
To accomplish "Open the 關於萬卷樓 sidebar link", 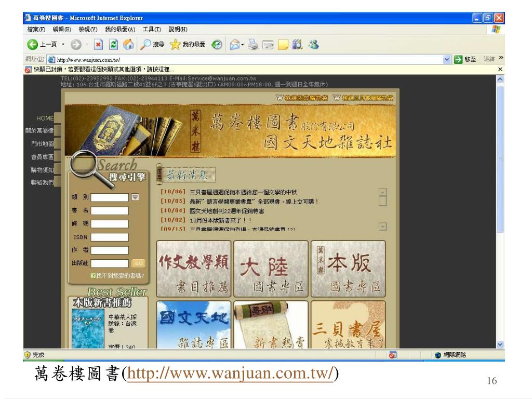I will click(x=39, y=130).
